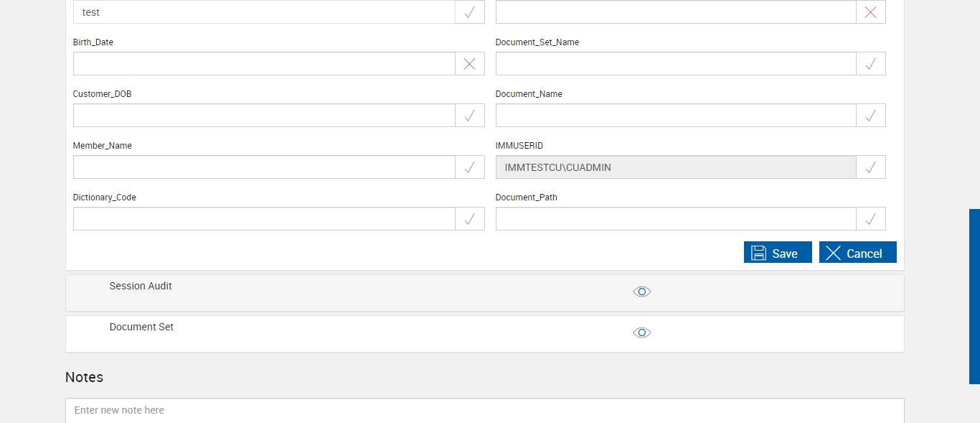The image size is (980, 423).
Task: Save the form changes
Action: (777, 253)
